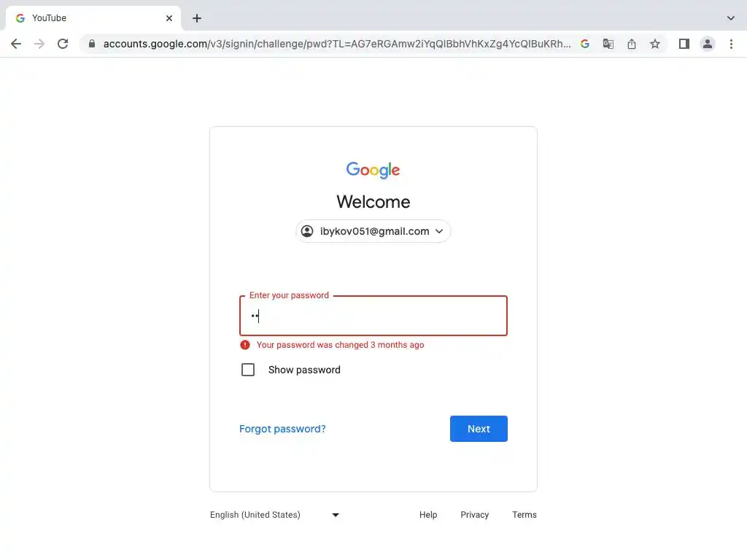The height and width of the screenshot is (560, 747).
Task: Reload the page with refresh icon
Action: (x=63, y=44)
